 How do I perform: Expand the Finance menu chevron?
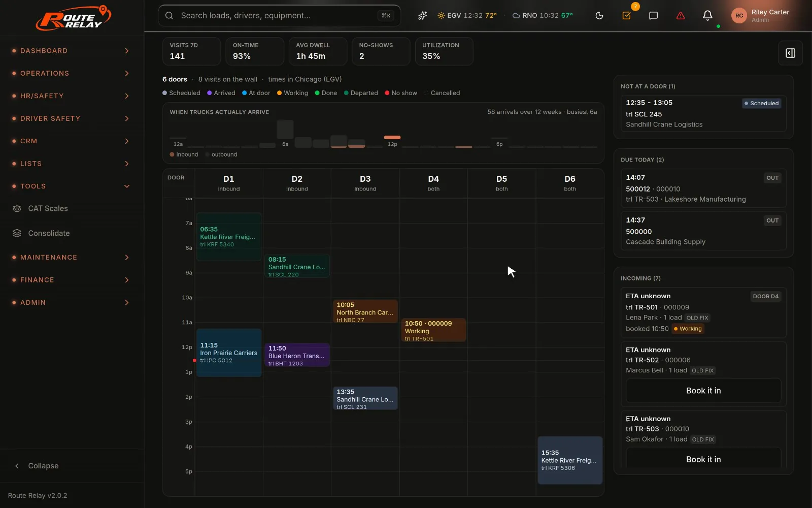pyautogui.click(x=127, y=280)
